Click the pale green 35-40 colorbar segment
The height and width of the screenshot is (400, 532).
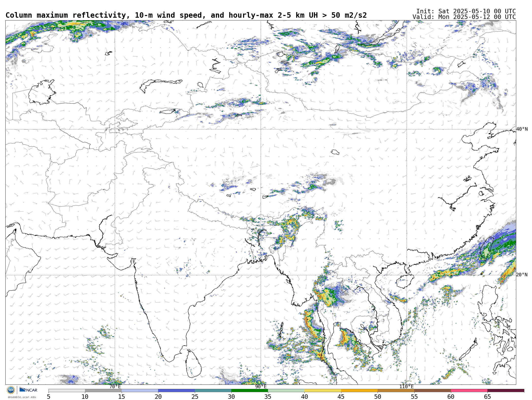286,391
